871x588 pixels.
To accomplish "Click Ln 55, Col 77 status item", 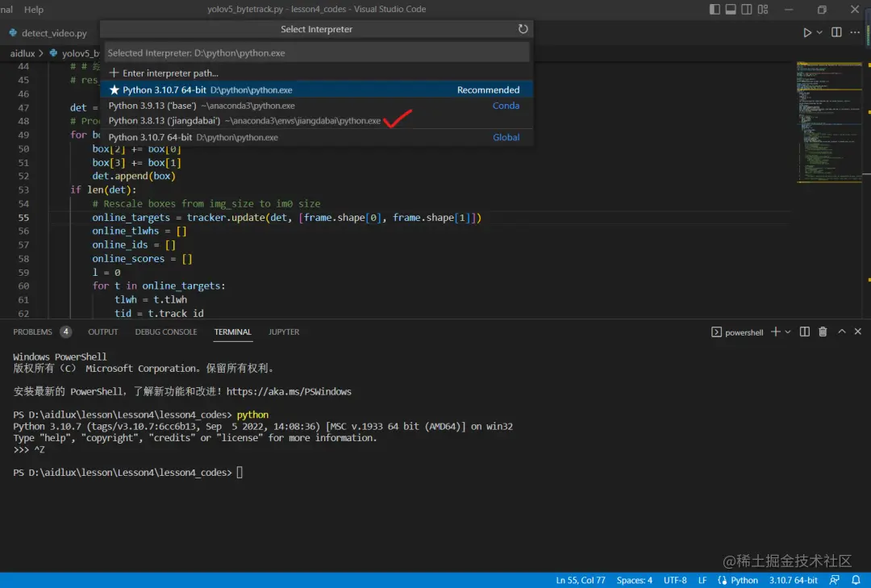I will pyautogui.click(x=581, y=580).
